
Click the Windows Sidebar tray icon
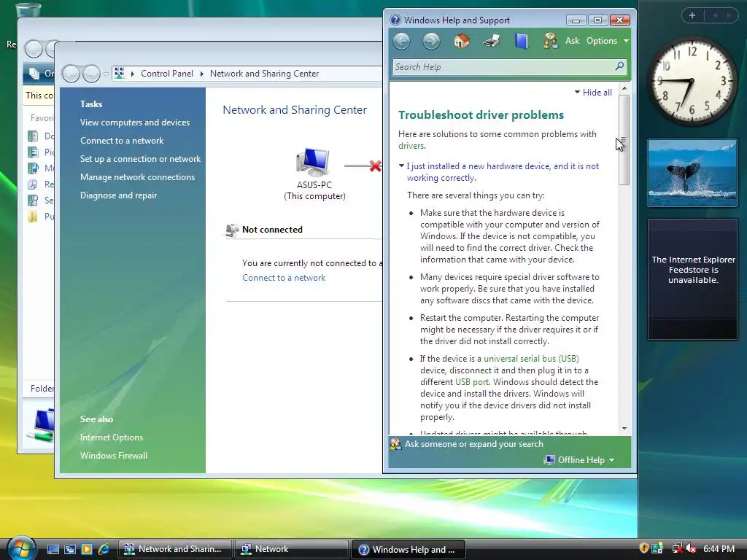[658, 548]
